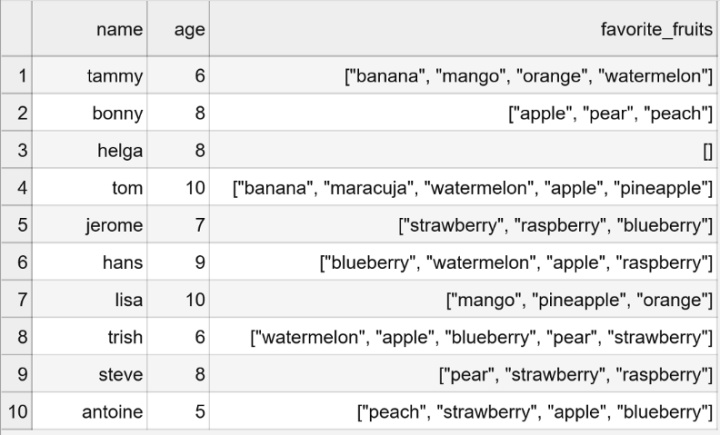Select lisa's favorite_fruits cell
The image size is (720, 435).
tap(580, 300)
